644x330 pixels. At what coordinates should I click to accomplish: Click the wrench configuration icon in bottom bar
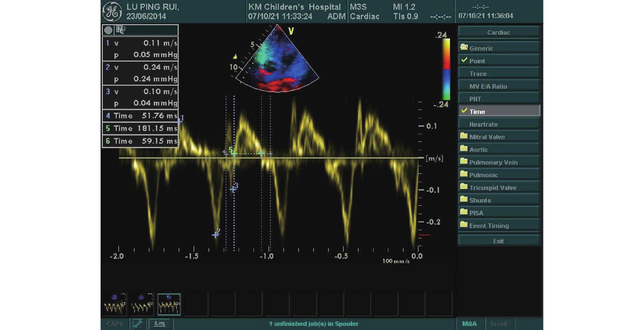[x=138, y=324]
